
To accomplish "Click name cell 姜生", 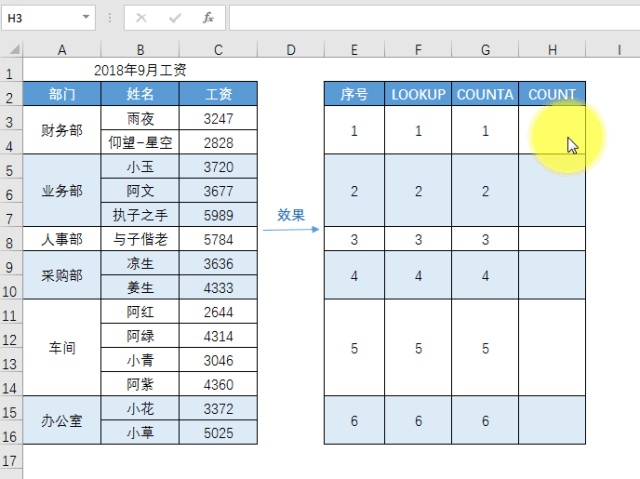I will coord(140,288).
